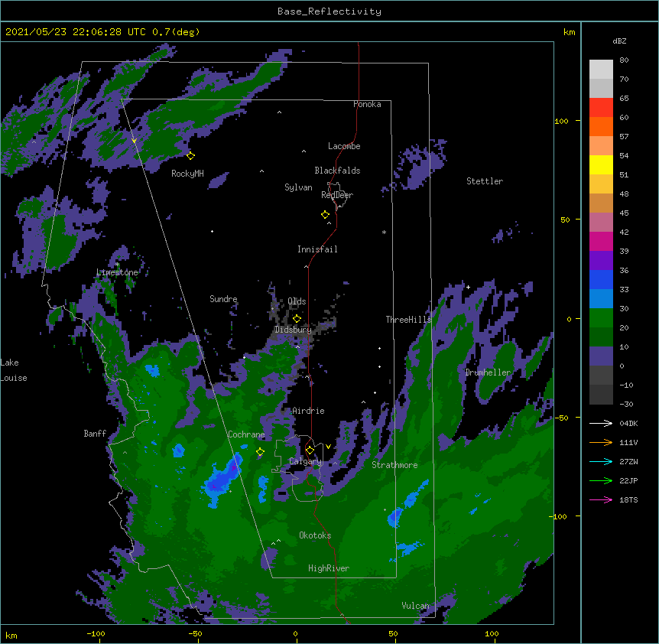Image resolution: width=659 pixels, height=644 pixels.
Task: Click the -50 tick label on the horizontal km axis
Action: [195, 633]
